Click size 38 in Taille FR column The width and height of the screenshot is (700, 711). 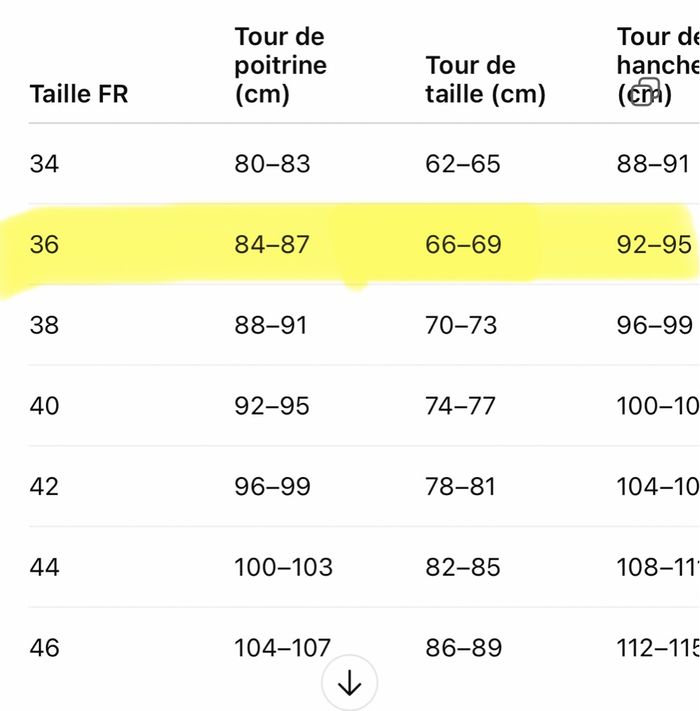click(45, 326)
